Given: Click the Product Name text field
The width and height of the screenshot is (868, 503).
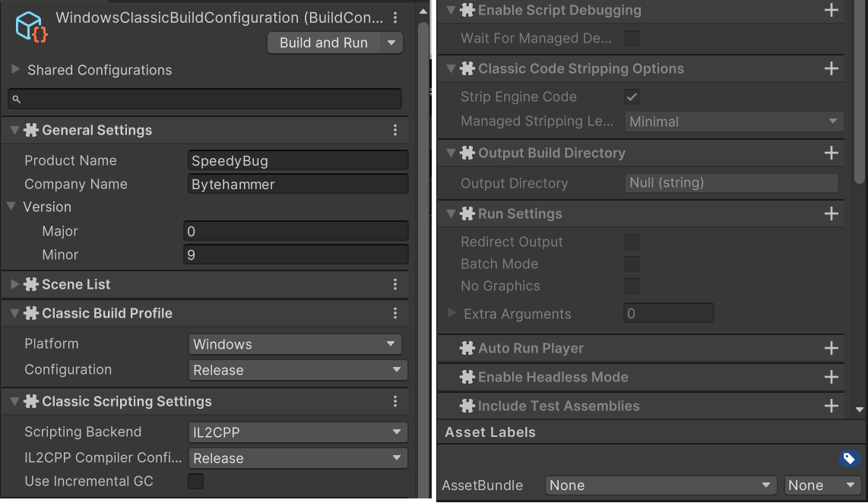Looking at the screenshot, I should [297, 160].
